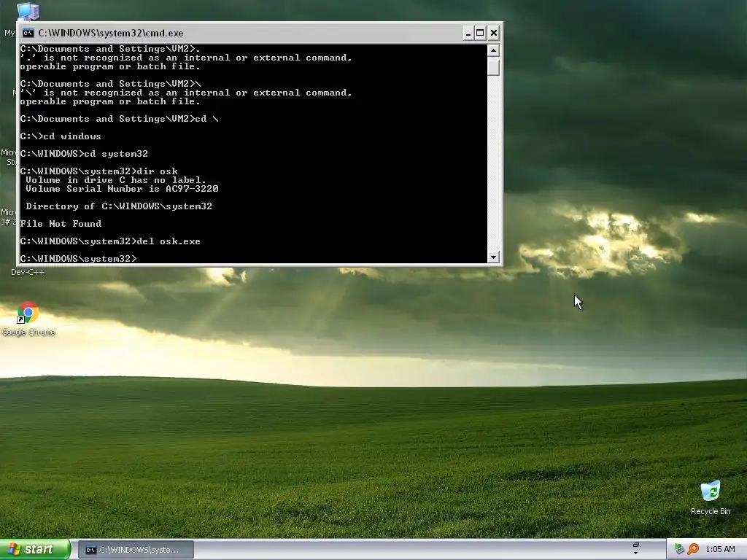747x560 pixels.
Task: Click the 'Volume in drive C has no label' line
Action: click(x=116, y=180)
